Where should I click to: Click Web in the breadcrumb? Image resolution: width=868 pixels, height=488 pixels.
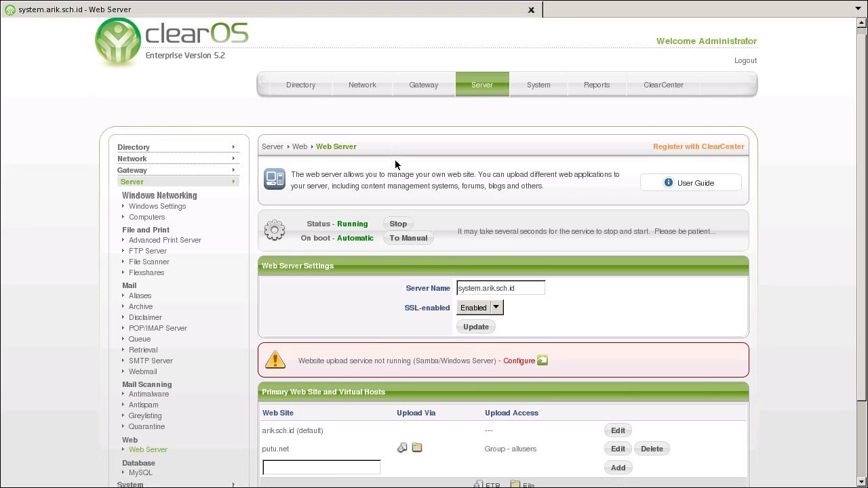(300, 146)
